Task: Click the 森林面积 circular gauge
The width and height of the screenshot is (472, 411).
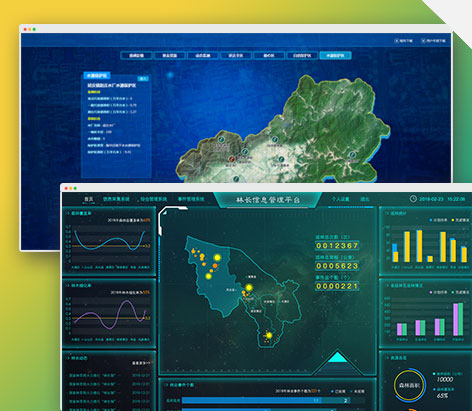Action: tap(409, 385)
